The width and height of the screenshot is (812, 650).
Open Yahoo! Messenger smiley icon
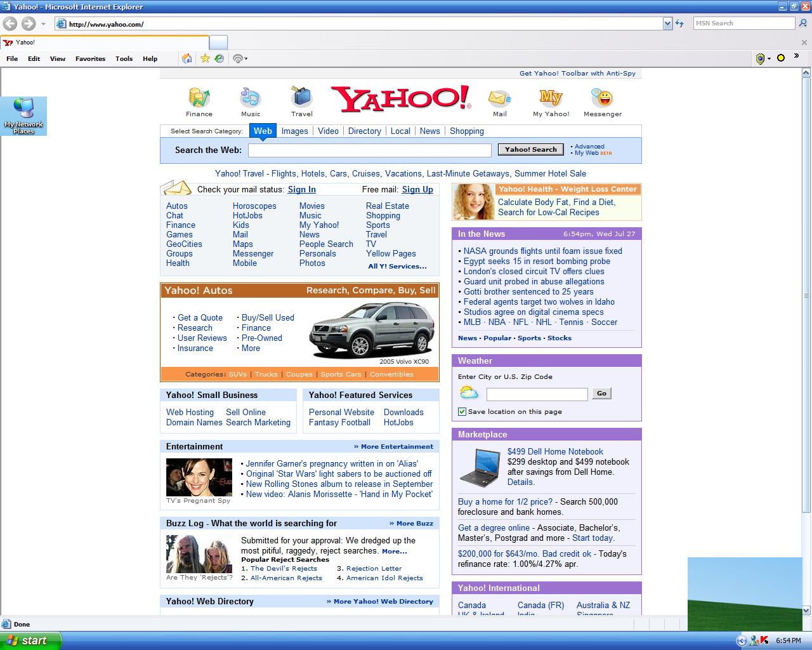click(602, 98)
